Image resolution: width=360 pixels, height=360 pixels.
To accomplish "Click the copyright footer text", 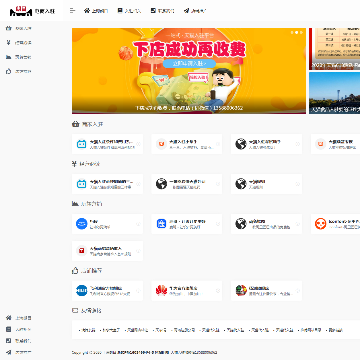I will coord(145,352).
